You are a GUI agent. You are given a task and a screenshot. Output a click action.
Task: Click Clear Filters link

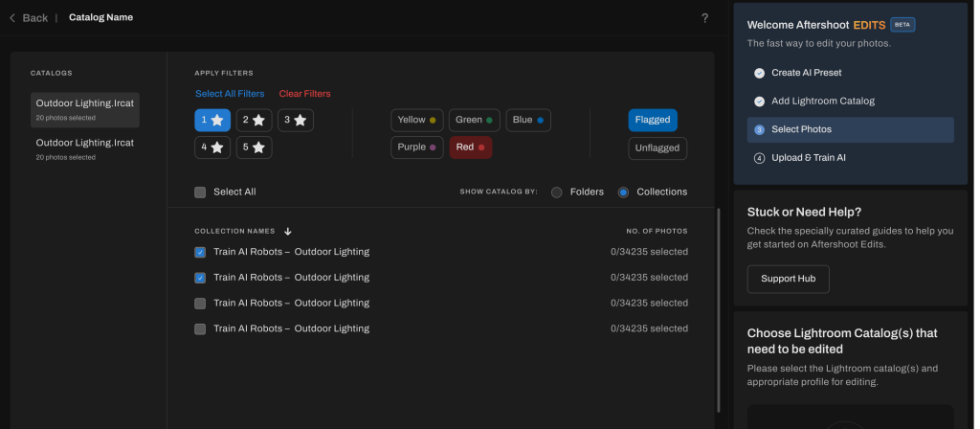305,94
